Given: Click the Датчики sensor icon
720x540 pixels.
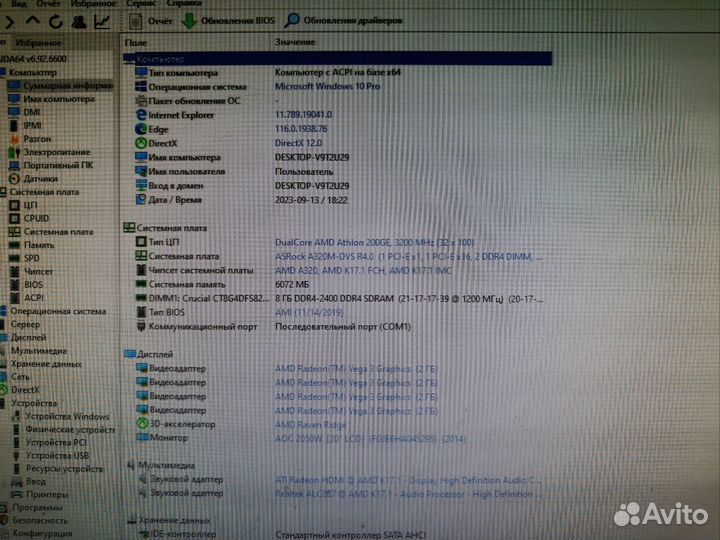Looking at the screenshot, I should pyautogui.click(x=14, y=179).
